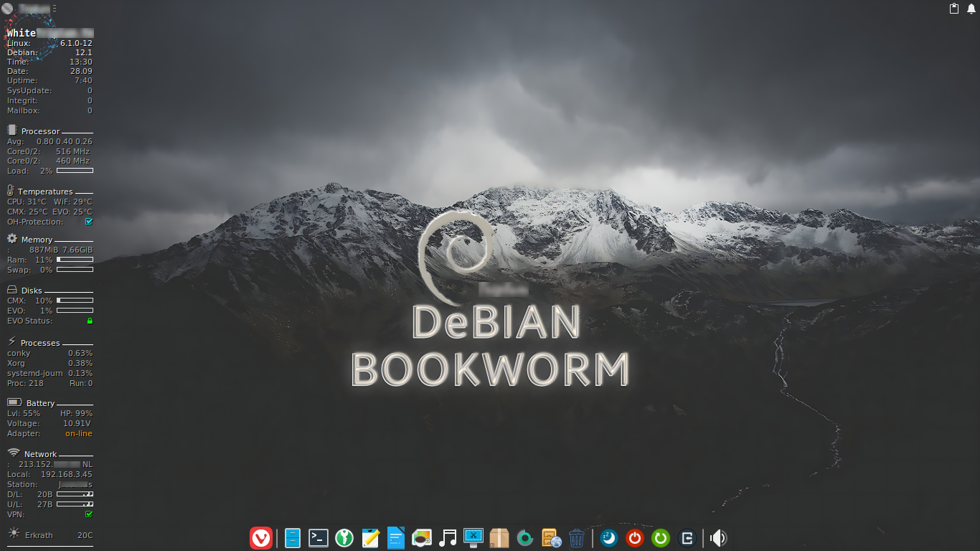Open the blue document writer icon
The width and height of the screenshot is (980, 551).
(396, 537)
